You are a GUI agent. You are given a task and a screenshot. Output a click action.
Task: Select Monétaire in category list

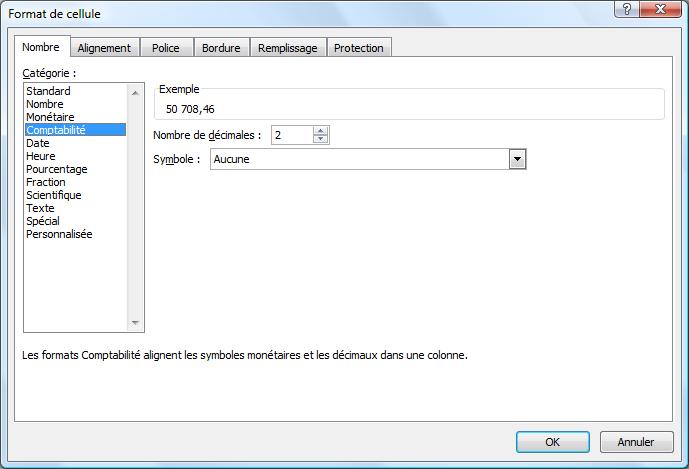[x=50, y=117]
